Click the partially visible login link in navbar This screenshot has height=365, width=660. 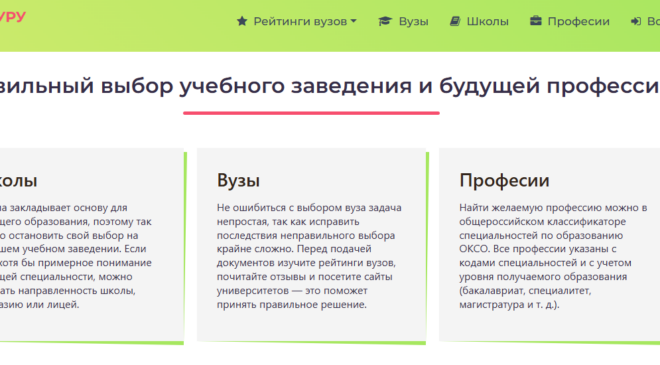coord(645,21)
